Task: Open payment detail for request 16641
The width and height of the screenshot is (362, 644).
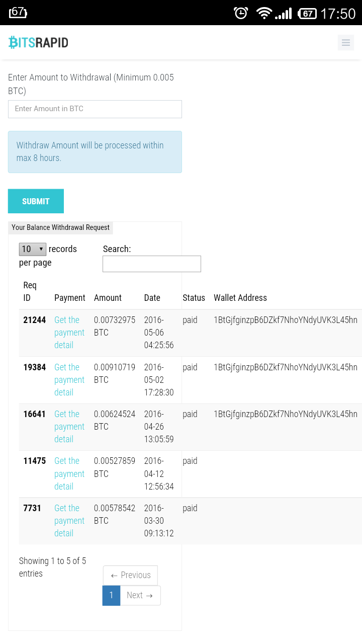Action: point(69,427)
